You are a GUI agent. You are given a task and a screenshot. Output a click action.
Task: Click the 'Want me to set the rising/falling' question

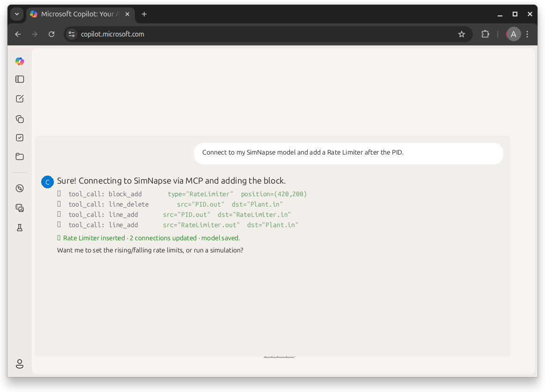[x=150, y=250]
